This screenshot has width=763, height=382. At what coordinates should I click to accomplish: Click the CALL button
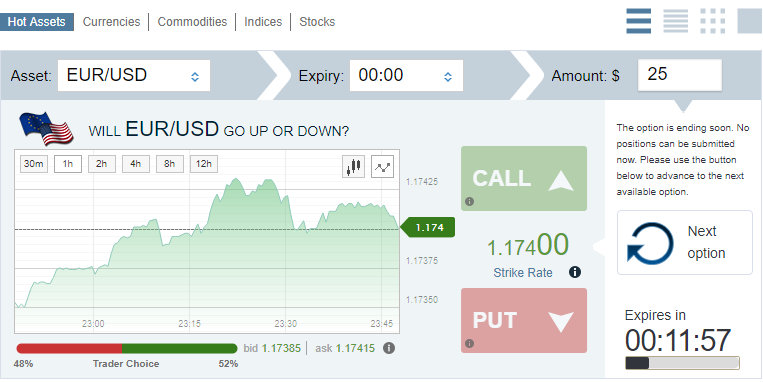pyautogui.click(x=524, y=179)
